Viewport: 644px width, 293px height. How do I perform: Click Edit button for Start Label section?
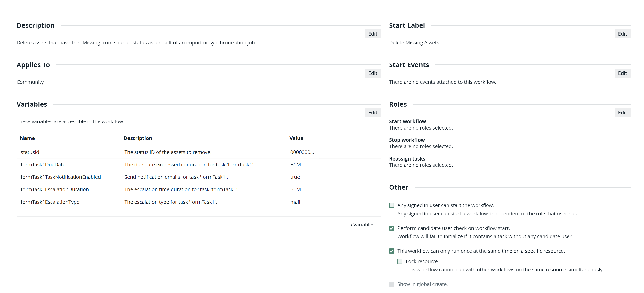(622, 34)
